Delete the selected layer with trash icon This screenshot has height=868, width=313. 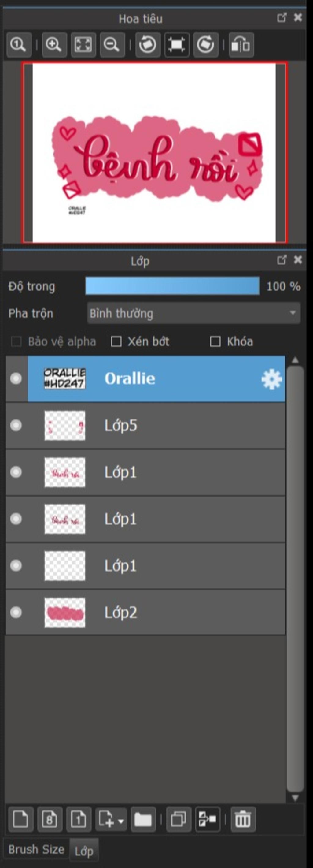(x=243, y=819)
